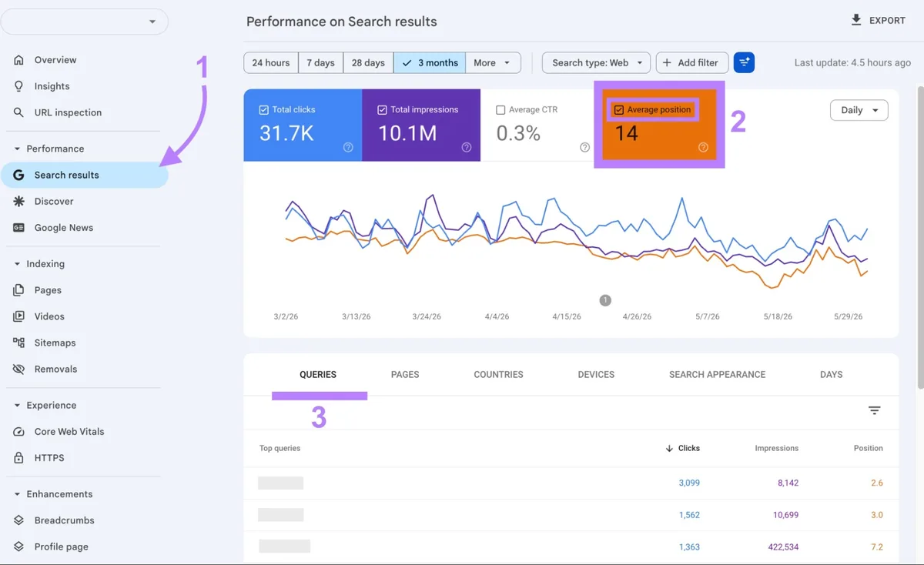The height and width of the screenshot is (565, 924).
Task: Click the Top queries column header
Action: [x=280, y=448]
